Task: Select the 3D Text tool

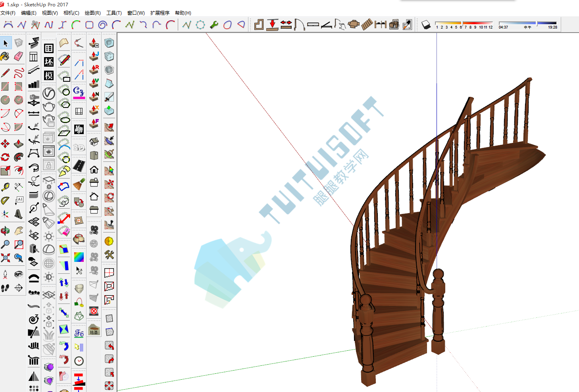Action: pyautogui.click(x=19, y=214)
